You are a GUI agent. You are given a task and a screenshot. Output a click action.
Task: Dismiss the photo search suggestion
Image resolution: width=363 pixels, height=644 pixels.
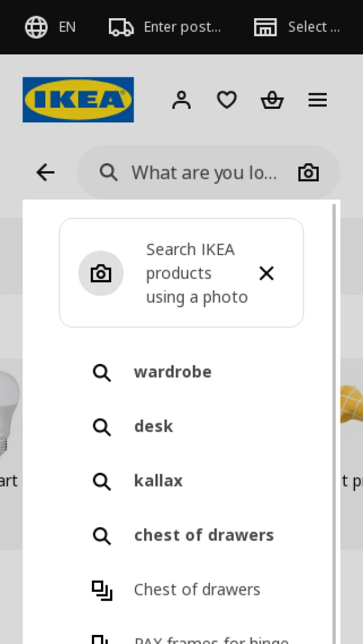pyautogui.click(x=266, y=273)
